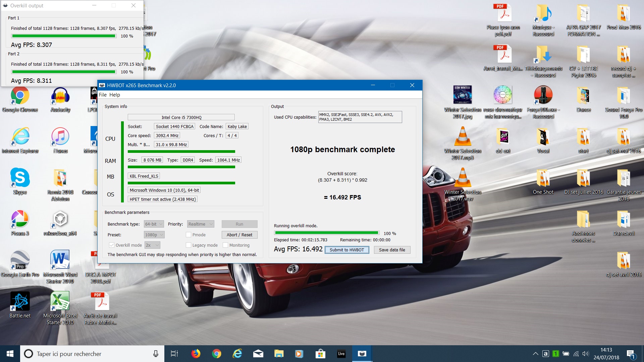Click the Part 2 progress bar
The width and height of the screenshot is (644, 362).
click(x=64, y=72)
